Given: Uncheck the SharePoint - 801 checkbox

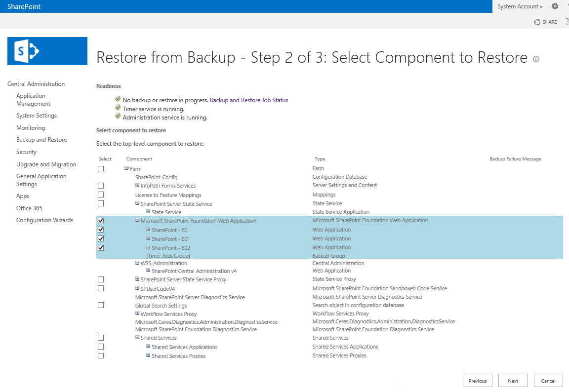Looking at the screenshot, I should coord(101,238).
